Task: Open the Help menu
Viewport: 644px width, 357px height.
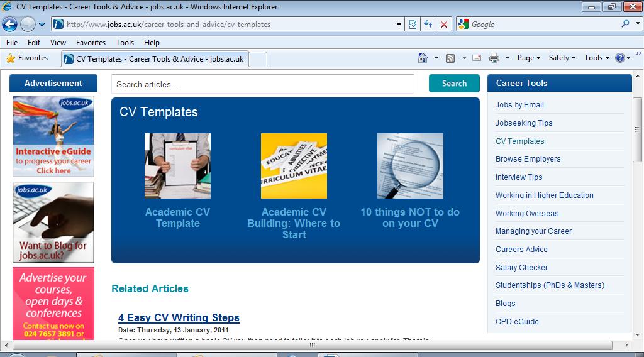Action: [x=152, y=43]
